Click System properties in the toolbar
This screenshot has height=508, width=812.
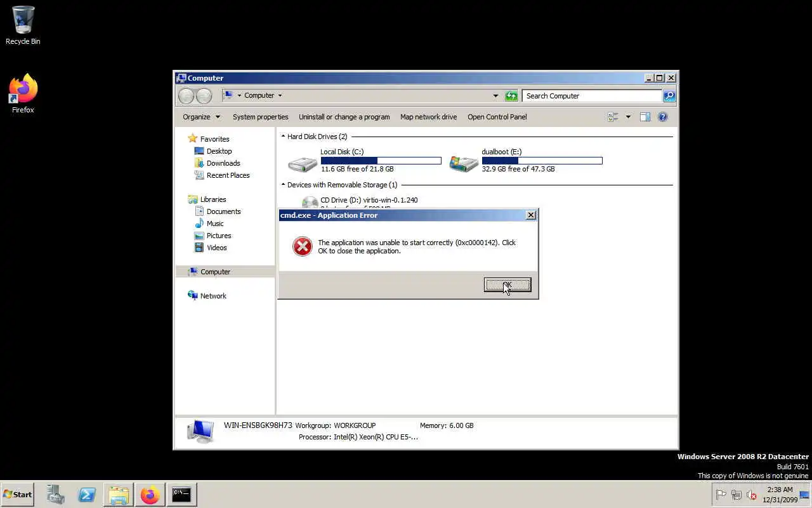tap(260, 117)
